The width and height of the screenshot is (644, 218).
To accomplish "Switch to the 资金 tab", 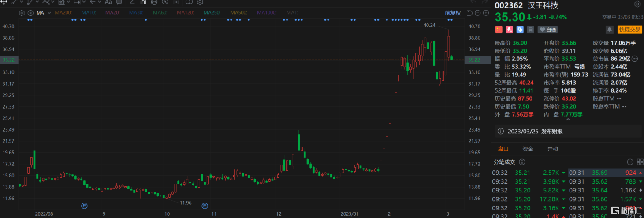I will (x=528, y=149).
